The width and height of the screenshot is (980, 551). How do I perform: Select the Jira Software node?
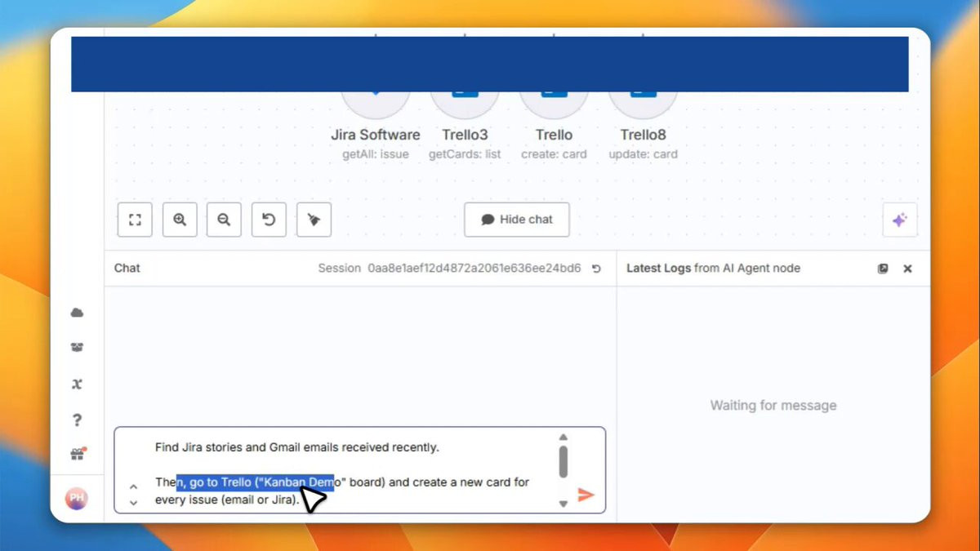click(x=376, y=106)
